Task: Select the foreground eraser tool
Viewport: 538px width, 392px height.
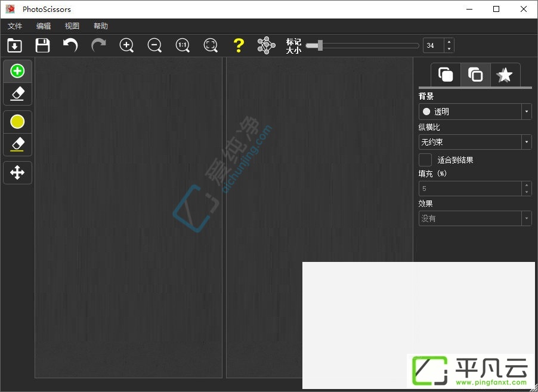Action: click(17, 94)
